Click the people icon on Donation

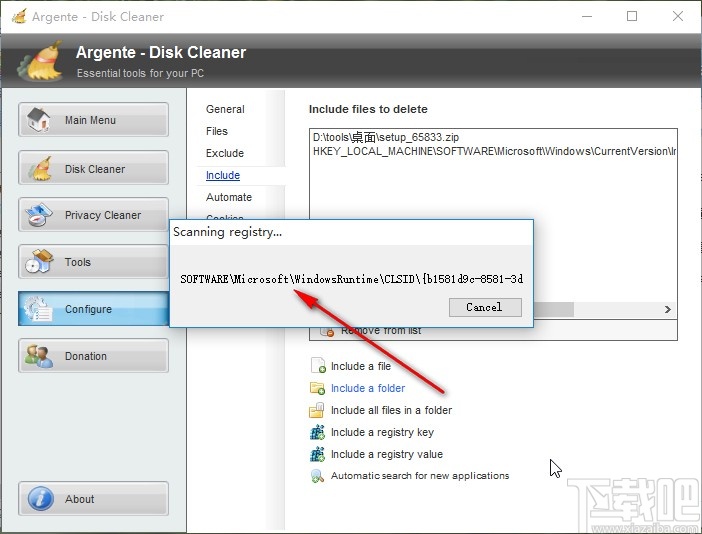pyautogui.click(x=39, y=356)
